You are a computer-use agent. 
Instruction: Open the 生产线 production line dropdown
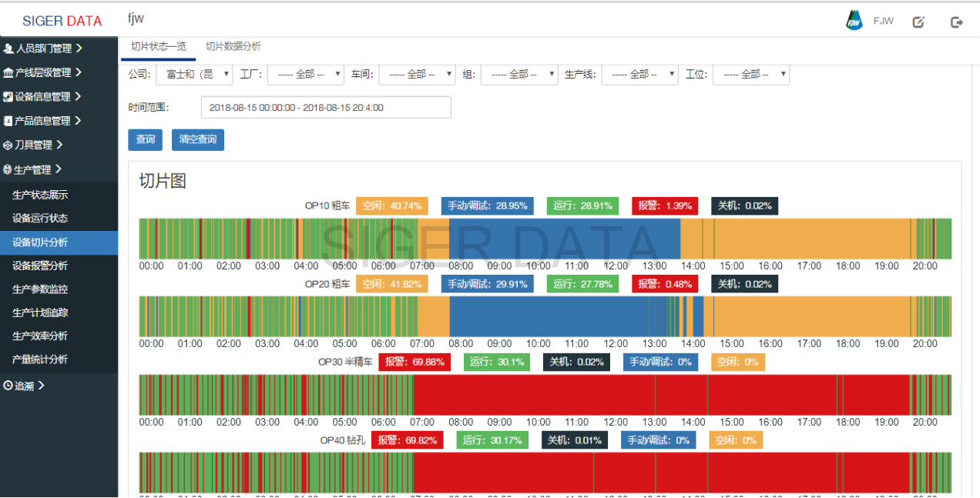[x=639, y=75]
